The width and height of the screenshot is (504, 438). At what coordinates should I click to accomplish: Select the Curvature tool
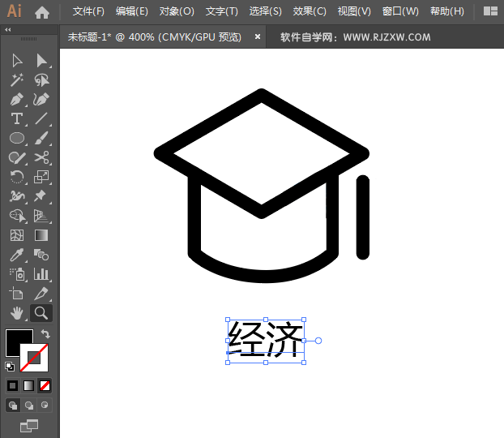(41, 99)
